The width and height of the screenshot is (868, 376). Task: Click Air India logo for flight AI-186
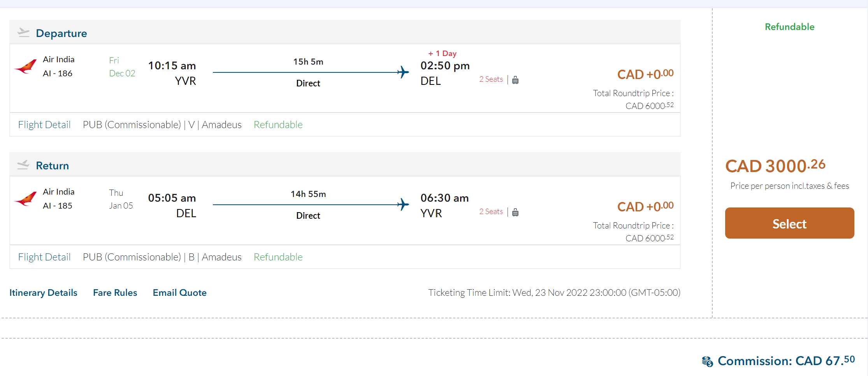point(26,67)
